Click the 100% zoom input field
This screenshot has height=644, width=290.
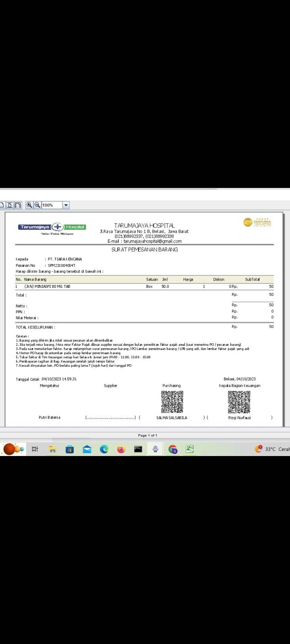pos(52,205)
